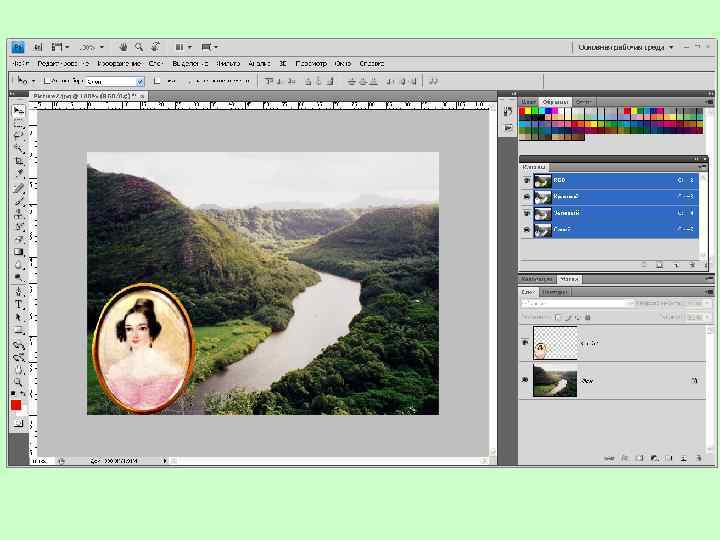The image size is (720, 540).
Task: Enable the Auto-Select checkbox
Action: point(46,81)
